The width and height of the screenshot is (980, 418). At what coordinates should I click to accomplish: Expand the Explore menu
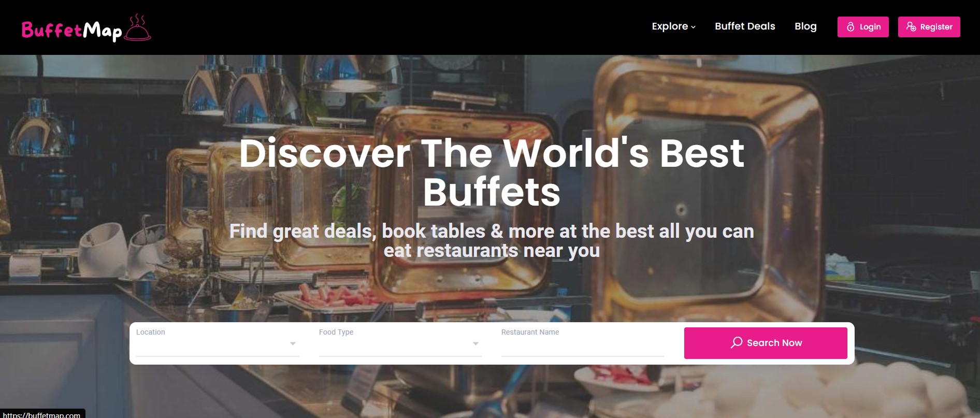tap(673, 26)
